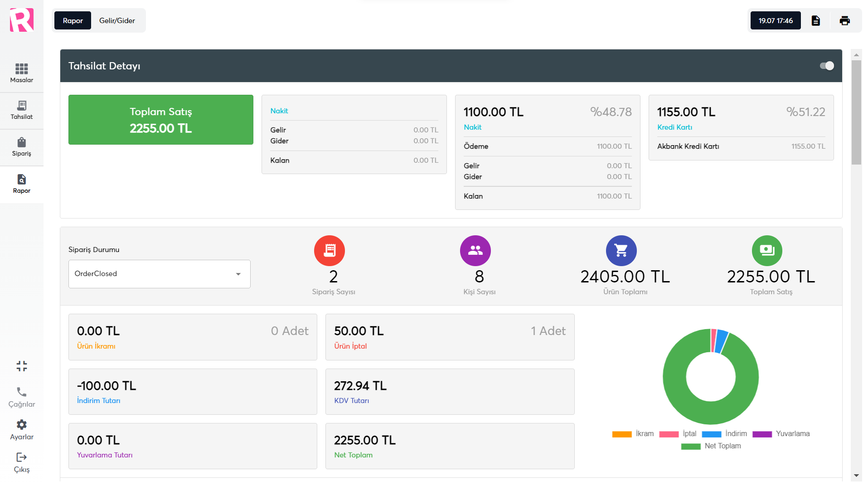Exit fullscreen using the collapse icon
Viewport: 868px width, 486px height.
[x=21, y=366]
